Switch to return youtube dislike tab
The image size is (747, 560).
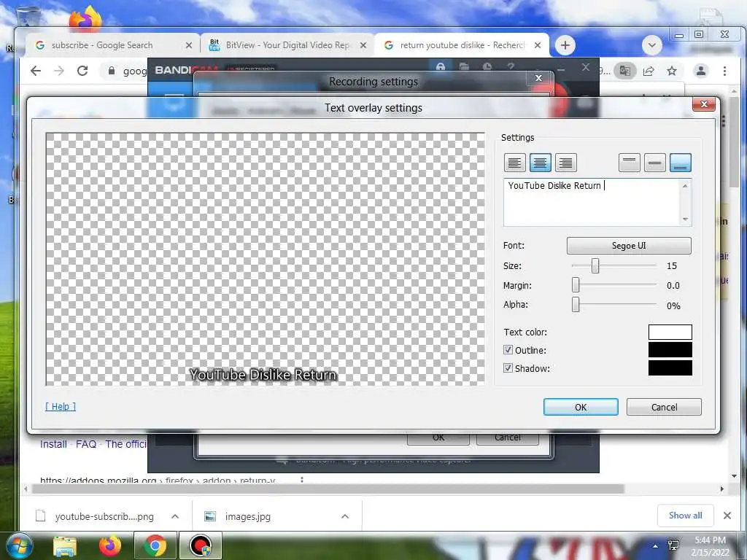click(x=462, y=45)
